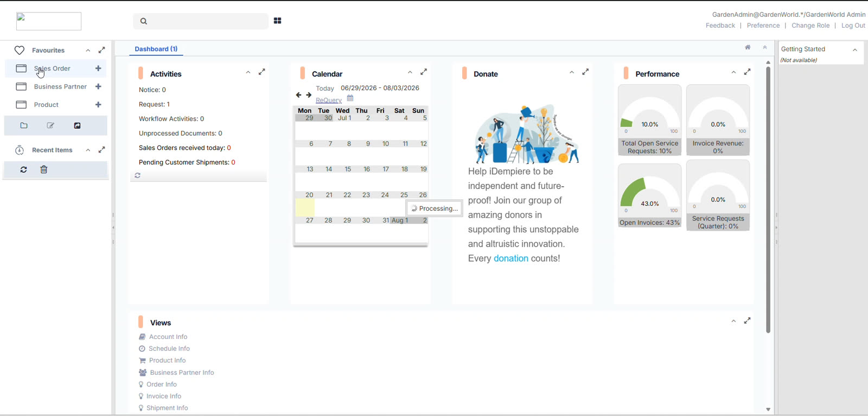Clear Recent Items with the trash icon
Viewport: 868px width, 416px height.
[x=44, y=169]
